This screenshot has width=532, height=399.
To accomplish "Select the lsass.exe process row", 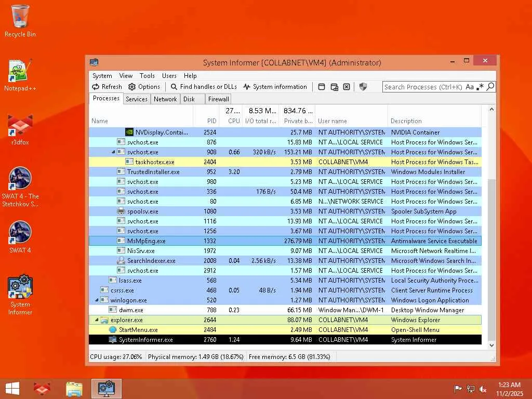I will [x=285, y=280].
